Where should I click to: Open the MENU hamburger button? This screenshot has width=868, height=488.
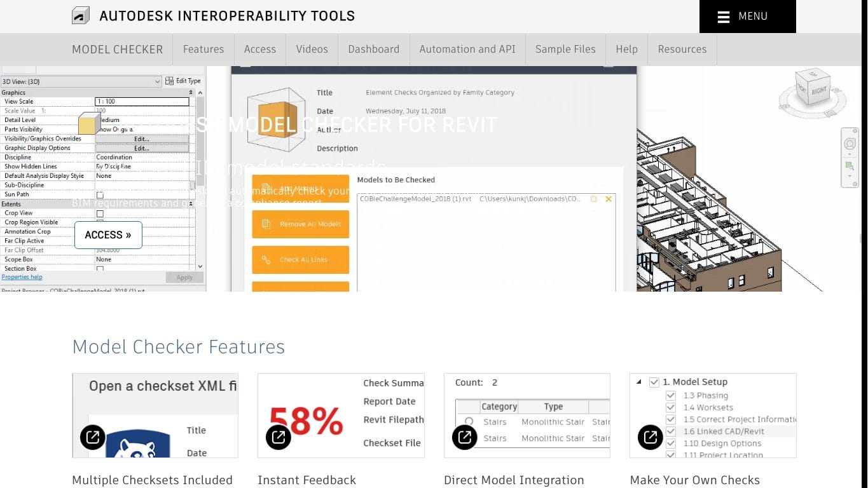(x=747, y=17)
